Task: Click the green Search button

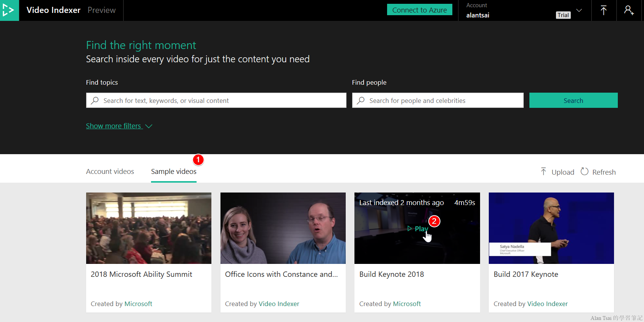Action: (573, 100)
